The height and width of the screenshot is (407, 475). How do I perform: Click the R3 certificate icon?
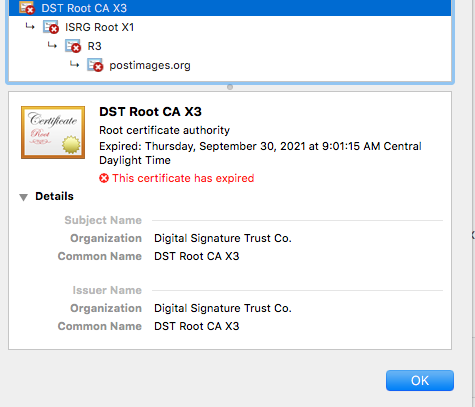pos(73,46)
